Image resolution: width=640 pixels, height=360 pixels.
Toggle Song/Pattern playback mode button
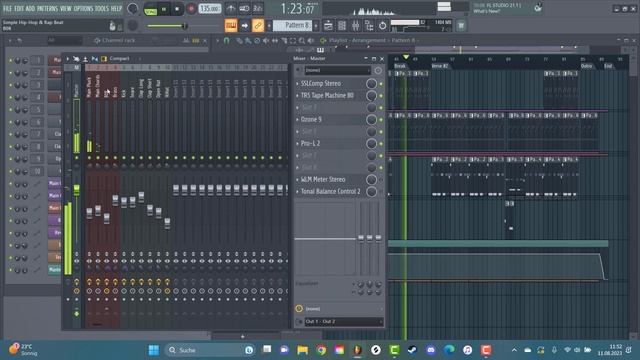point(151,9)
